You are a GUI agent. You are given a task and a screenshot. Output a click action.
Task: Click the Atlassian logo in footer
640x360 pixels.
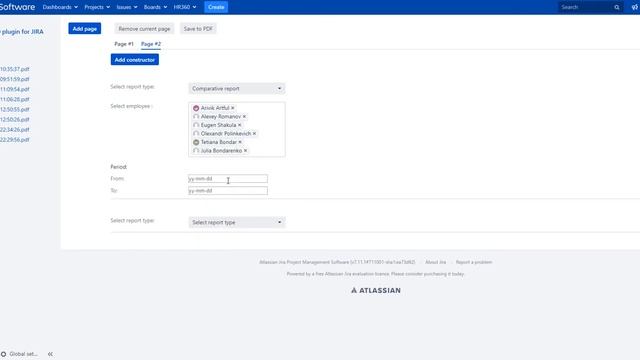[x=376, y=290]
